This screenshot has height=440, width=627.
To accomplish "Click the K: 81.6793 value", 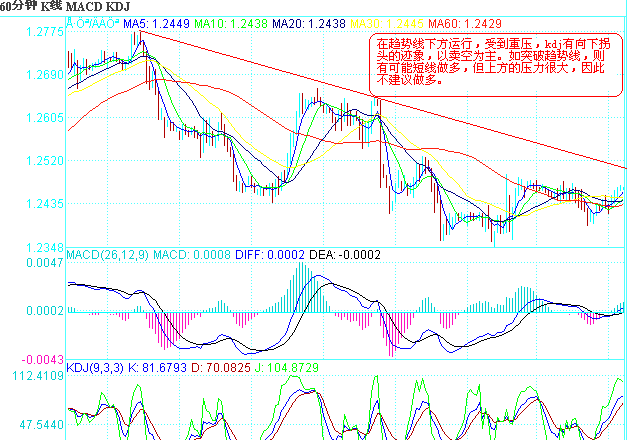I will click(x=157, y=368).
